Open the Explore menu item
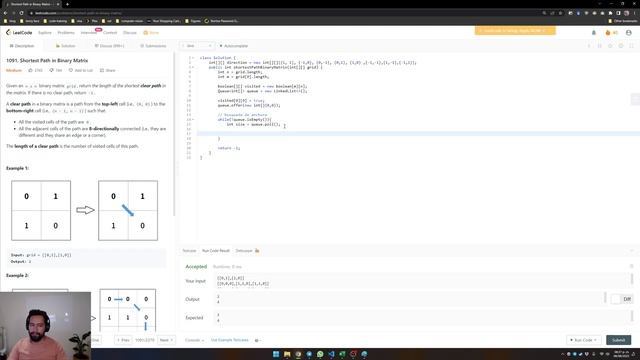 (45, 33)
